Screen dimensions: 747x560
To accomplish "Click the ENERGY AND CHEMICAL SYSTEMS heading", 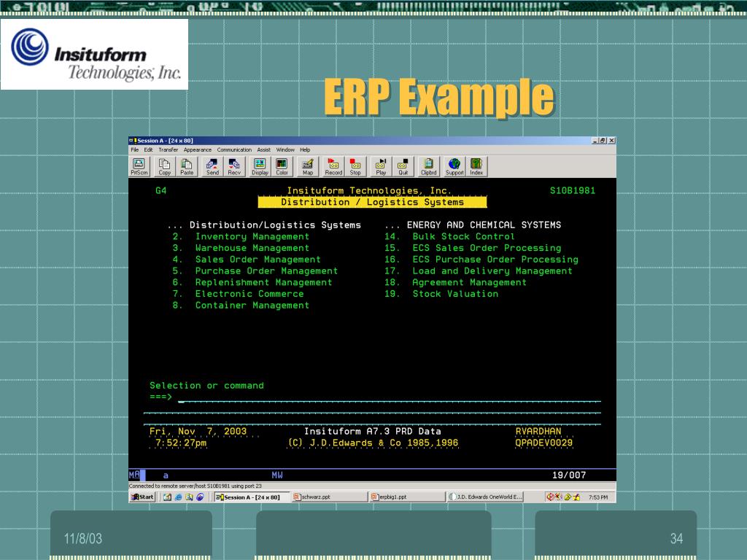I will (x=484, y=225).
